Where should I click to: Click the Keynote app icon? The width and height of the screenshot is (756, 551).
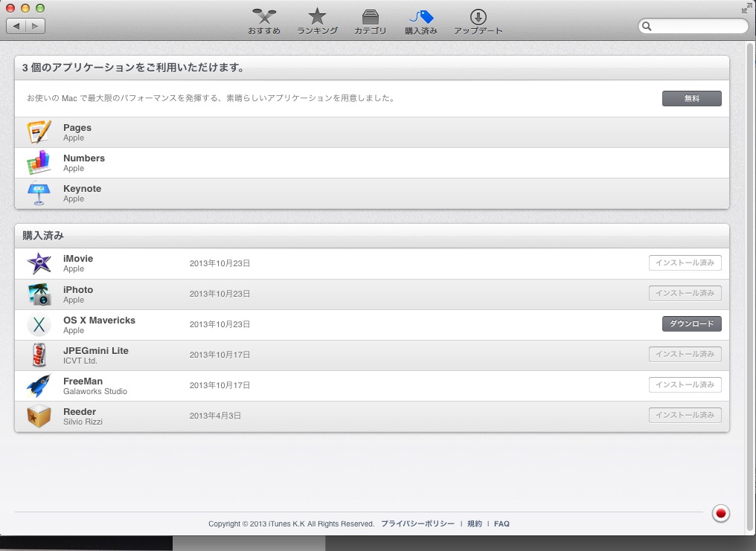tap(39, 193)
